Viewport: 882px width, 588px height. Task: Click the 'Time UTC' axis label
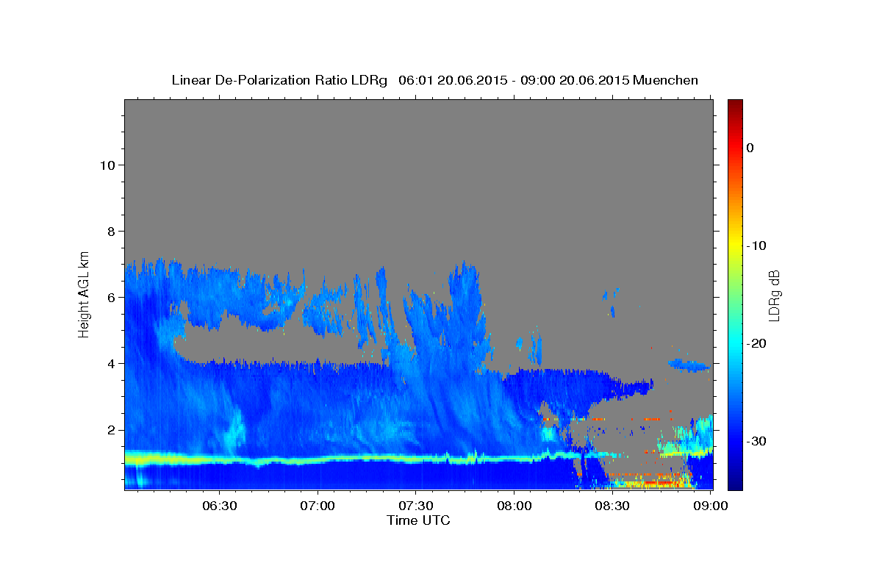pyautogui.click(x=418, y=520)
